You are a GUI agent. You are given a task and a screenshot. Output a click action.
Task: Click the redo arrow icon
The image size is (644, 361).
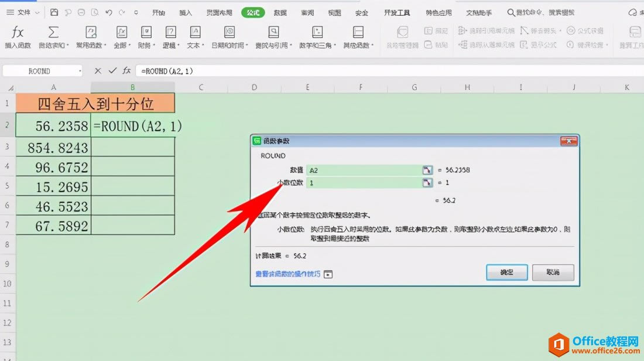pyautogui.click(x=122, y=12)
